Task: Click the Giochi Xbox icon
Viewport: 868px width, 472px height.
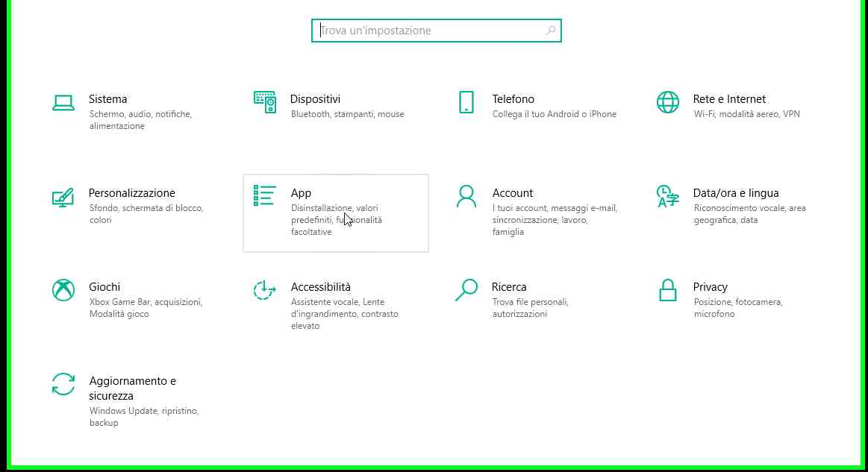Action: click(63, 290)
